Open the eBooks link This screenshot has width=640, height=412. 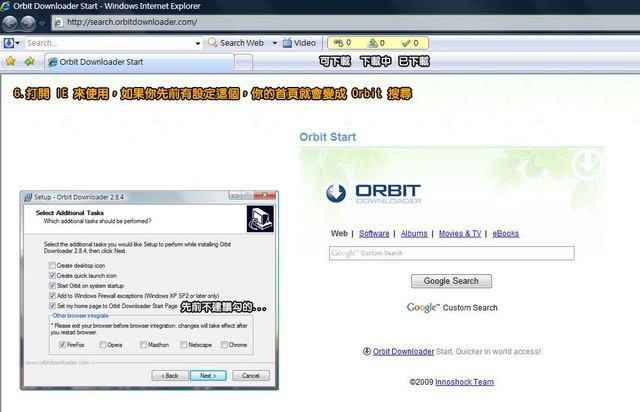pos(505,234)
